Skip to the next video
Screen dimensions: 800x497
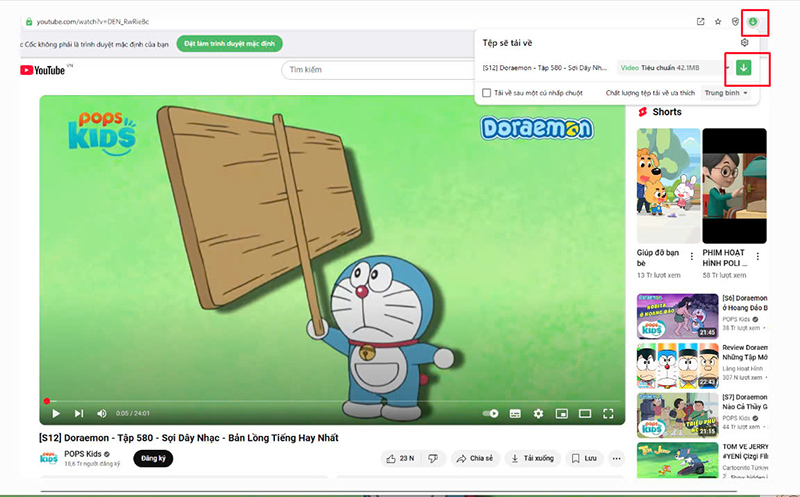(79, 413)
